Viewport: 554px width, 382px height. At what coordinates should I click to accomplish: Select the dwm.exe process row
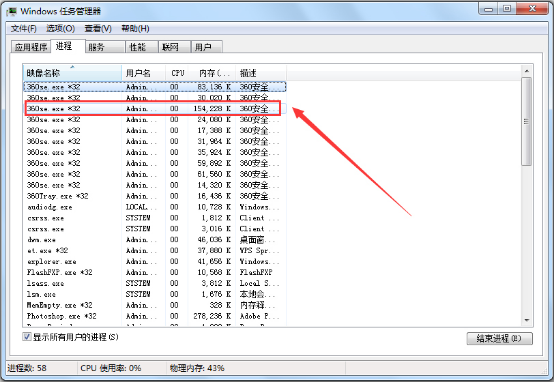coord(155,240)
